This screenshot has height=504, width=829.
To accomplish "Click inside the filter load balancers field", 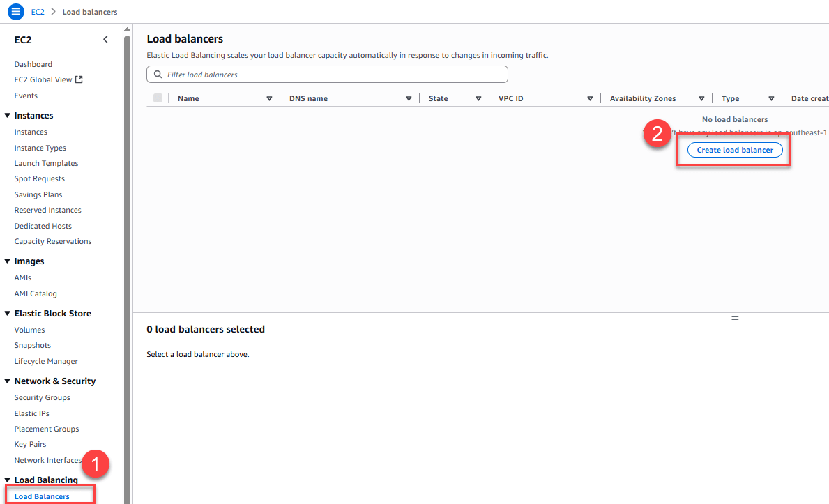I will 314,74.
